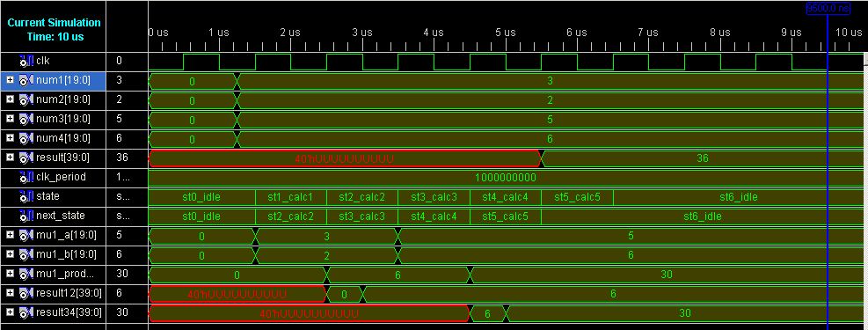
Task: Expand the num3[19:0] bus signal
Action: [x=11, y=119]
